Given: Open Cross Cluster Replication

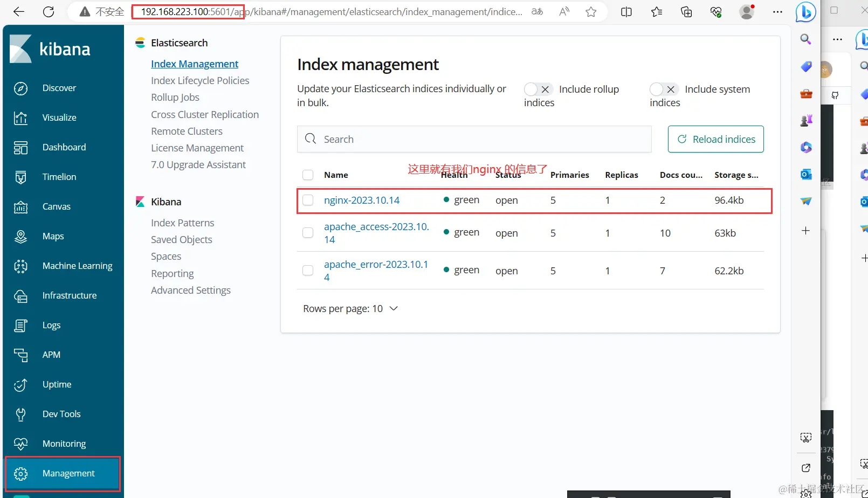Looking at the screenshot, I should tap(205, 114).
